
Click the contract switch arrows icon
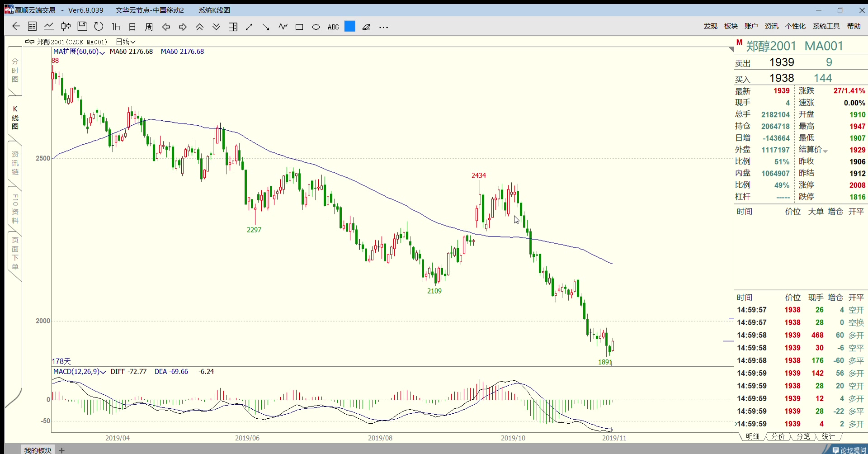tap(30, 42)
